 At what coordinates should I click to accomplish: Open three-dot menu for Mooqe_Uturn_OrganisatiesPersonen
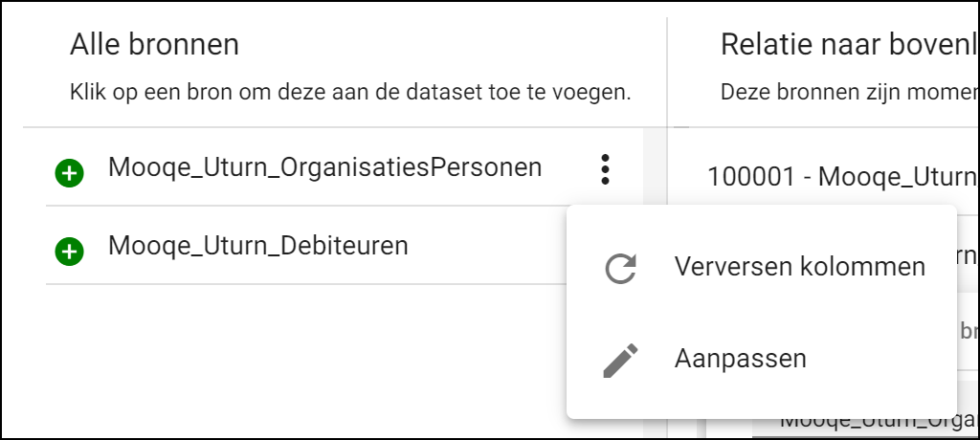pos(604,169)
